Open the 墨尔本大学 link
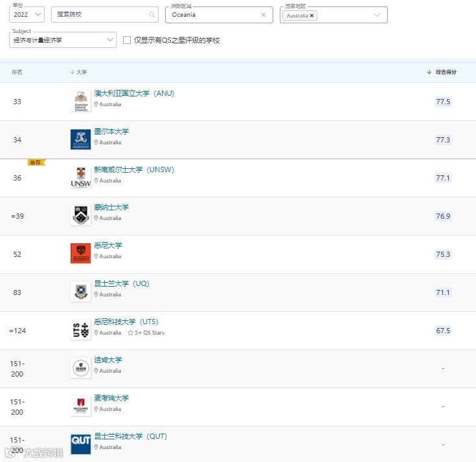 coord(111,131)
